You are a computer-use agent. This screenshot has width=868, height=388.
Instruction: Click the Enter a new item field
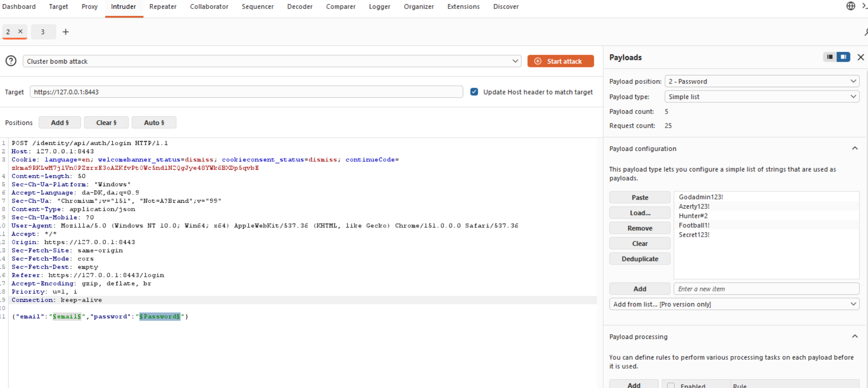(x=766, y=289)
